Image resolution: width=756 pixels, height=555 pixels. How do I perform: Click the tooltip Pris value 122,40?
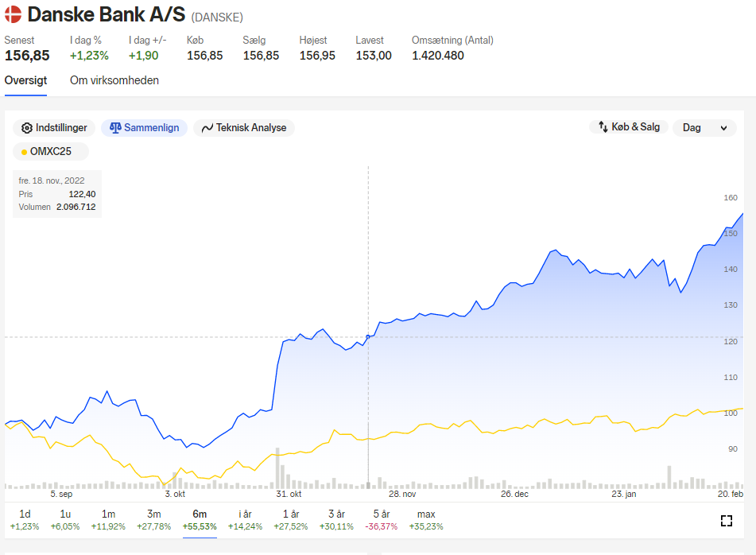tap(82, 194)
